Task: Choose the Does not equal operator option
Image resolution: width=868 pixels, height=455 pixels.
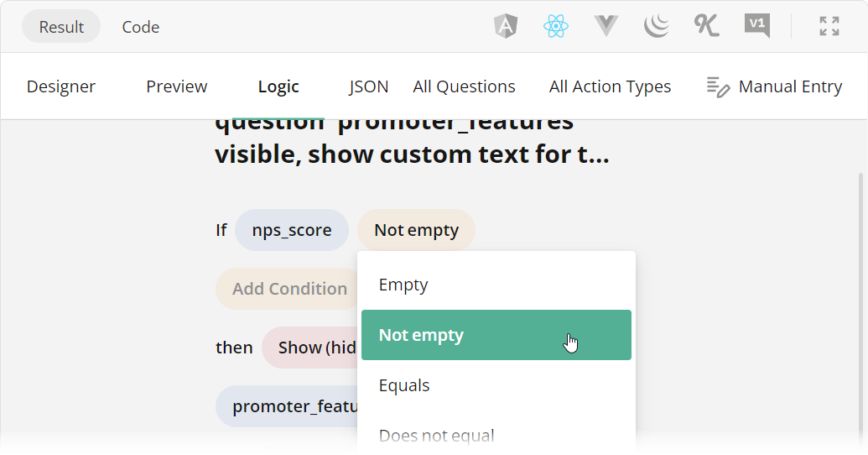Action: (496, 436)
